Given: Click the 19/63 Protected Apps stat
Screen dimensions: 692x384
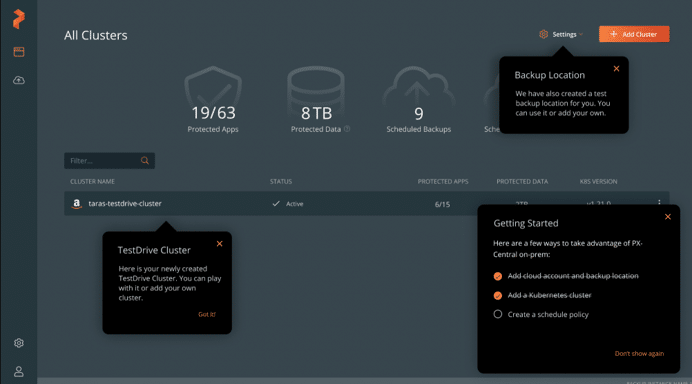Looking at the screenshot, I should pyautogui.click(x=213, y=113).
